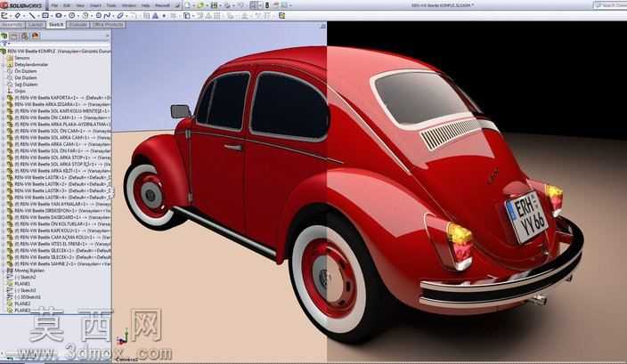Image resolution: width=627 pixels, height=364 pixels.
Task: Select the Smart Dimension tool
Action: (x=18, y=16)
